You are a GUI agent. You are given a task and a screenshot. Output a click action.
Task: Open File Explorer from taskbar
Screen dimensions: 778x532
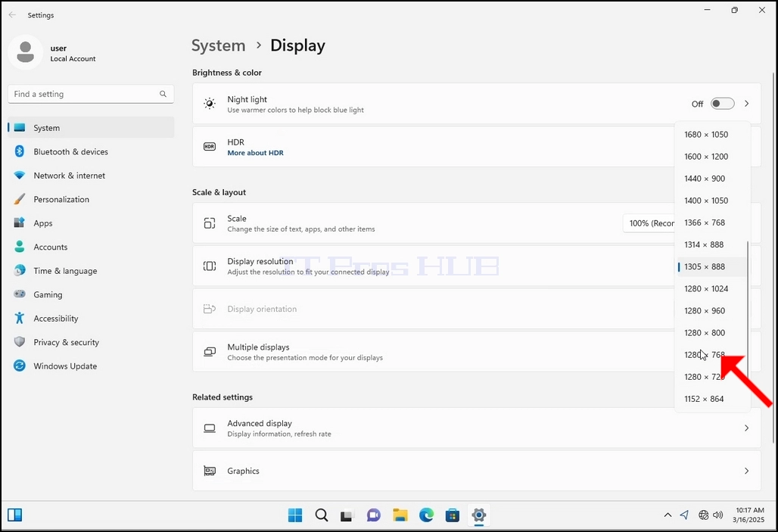[400, 515]
